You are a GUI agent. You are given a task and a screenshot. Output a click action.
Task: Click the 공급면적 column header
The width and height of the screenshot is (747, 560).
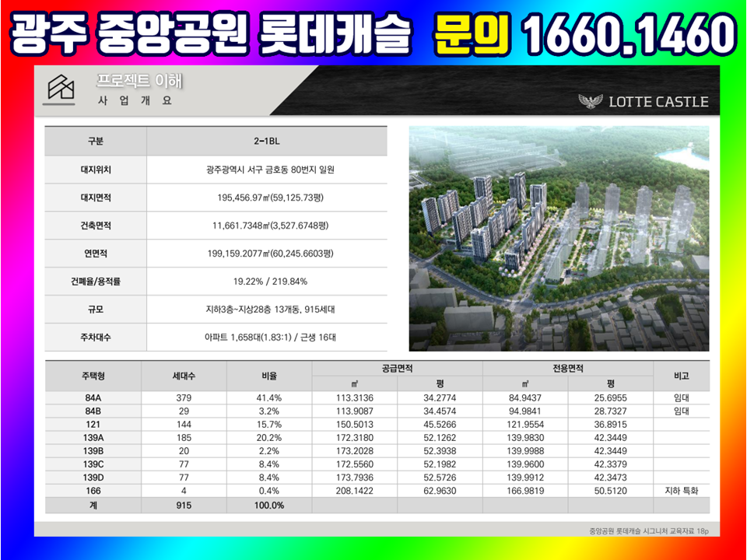coord(398,369)
